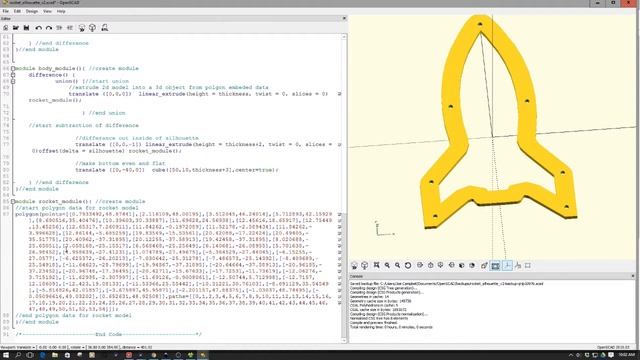Collapse the body_module code fold marker
640x360 pixels.
pos(13,69)
